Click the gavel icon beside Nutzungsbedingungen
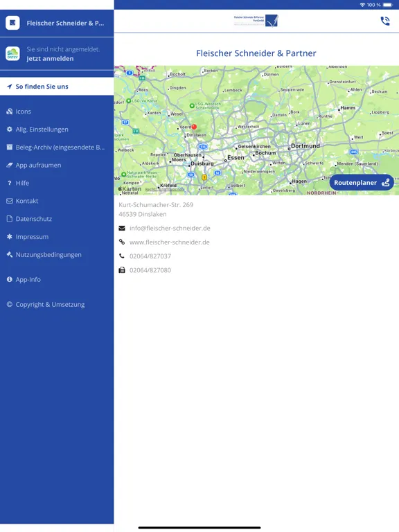This screenshot has width=399, height=532. pyautogui.click(x=10, y=254)
